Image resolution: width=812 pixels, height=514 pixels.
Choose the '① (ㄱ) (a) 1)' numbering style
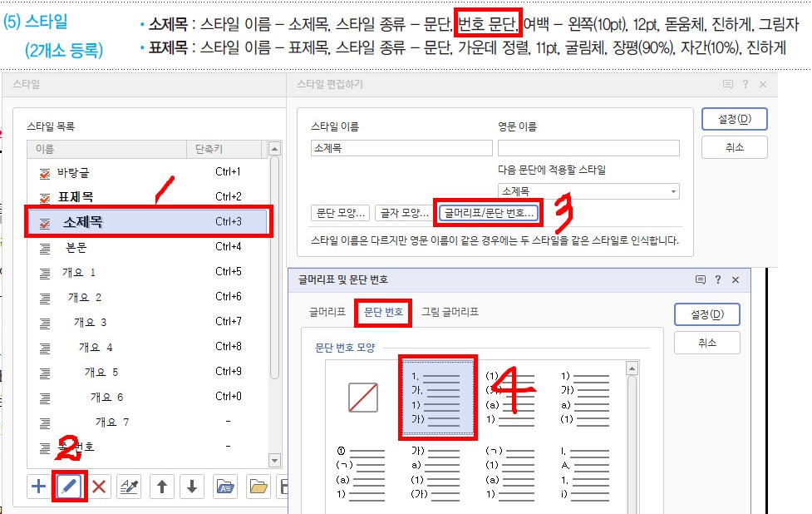point(361,472)
